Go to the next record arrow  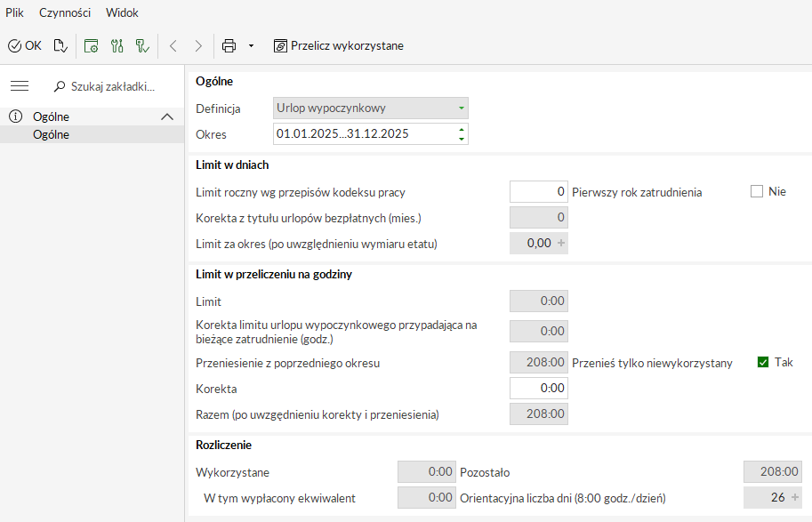(x=198, y=45)
